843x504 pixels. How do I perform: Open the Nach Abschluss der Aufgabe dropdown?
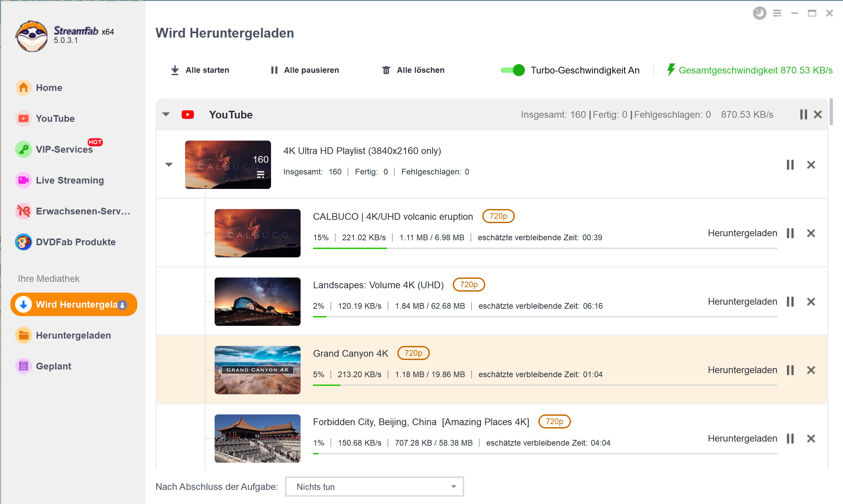pos(374,487)
